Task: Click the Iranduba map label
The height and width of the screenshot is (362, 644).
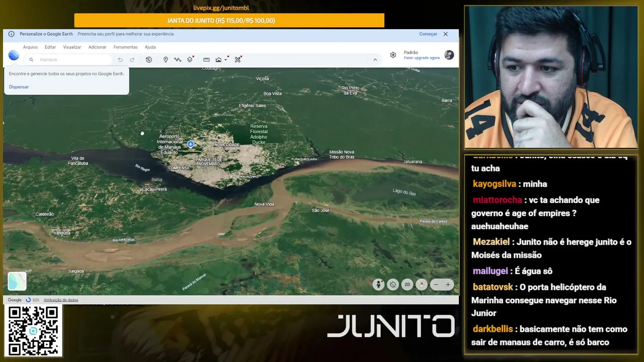Action: click(62, 233)
